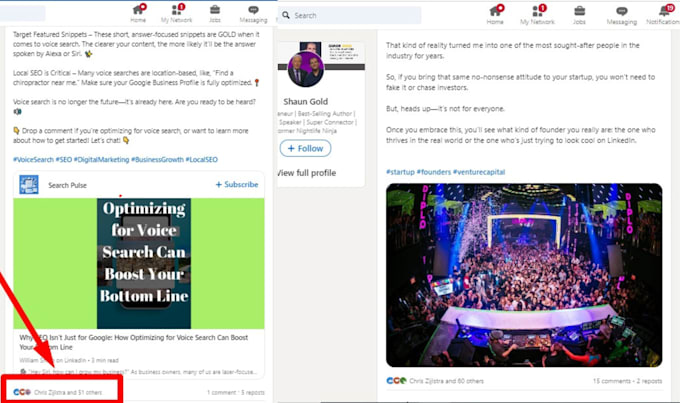Click the #LocalSEO hashtag
This screenshot has width=680, height=403.
pos(202,160)
